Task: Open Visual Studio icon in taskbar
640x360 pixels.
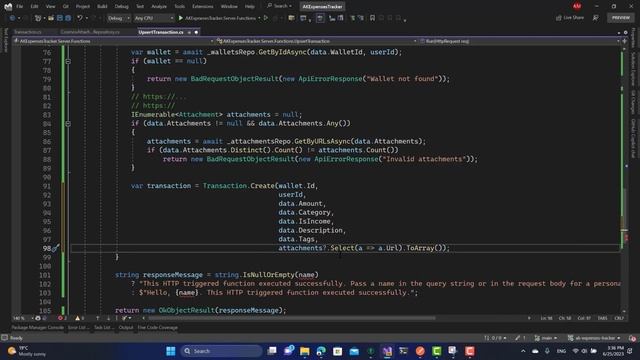Action: [x=387, y=351]
